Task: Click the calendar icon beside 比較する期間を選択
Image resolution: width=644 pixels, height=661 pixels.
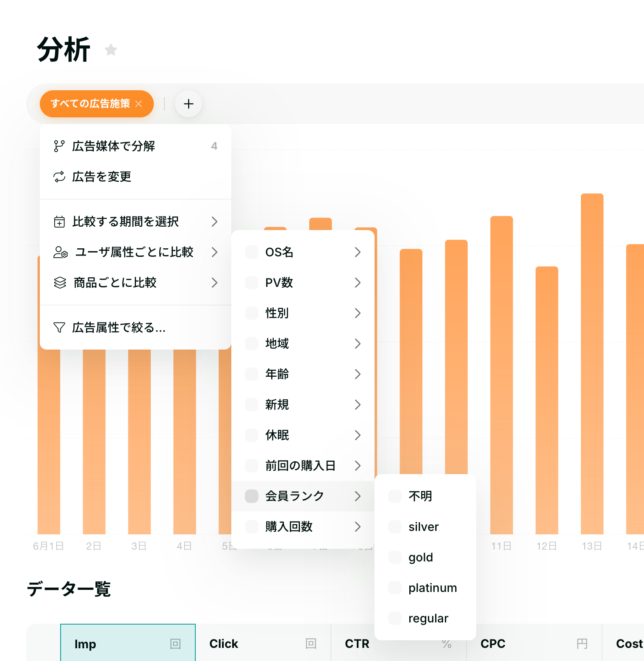Action: (59, 222)
